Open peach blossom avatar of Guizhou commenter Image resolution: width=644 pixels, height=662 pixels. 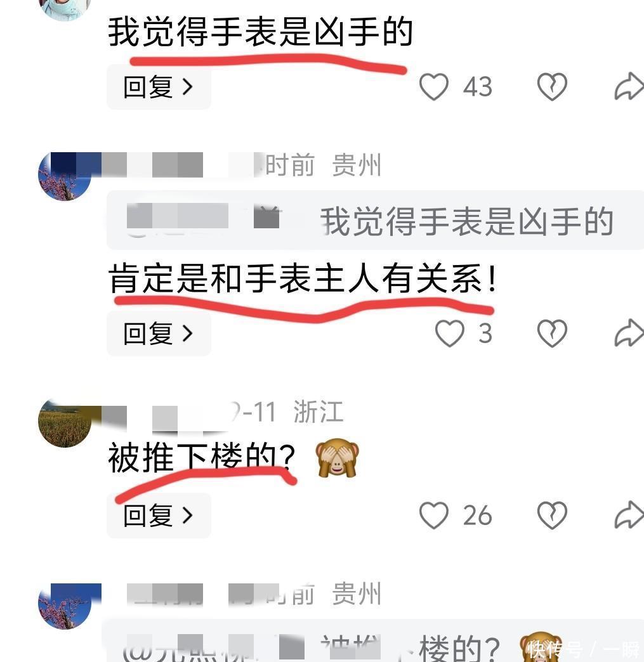click(x=65, y=176)
